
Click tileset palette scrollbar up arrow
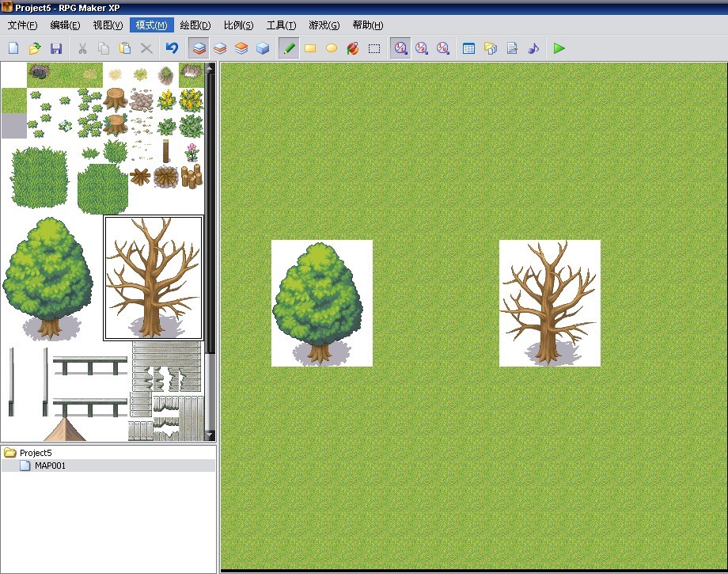coord(210,68)
